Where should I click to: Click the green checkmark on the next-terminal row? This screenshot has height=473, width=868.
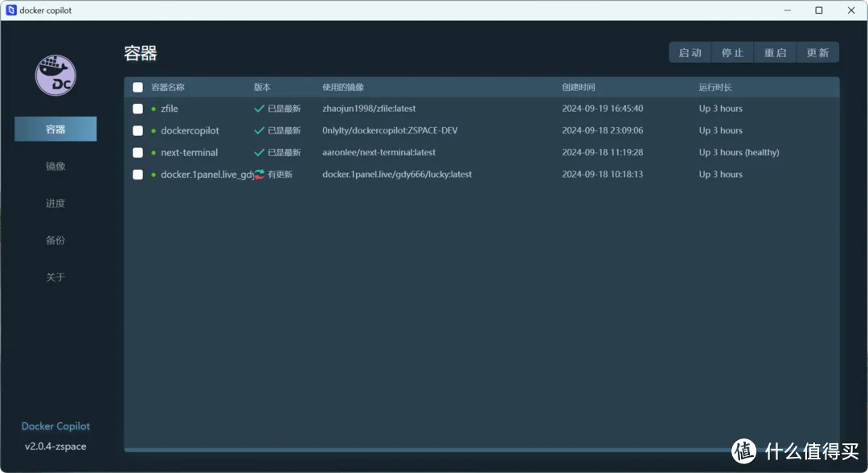coord(259,152)
